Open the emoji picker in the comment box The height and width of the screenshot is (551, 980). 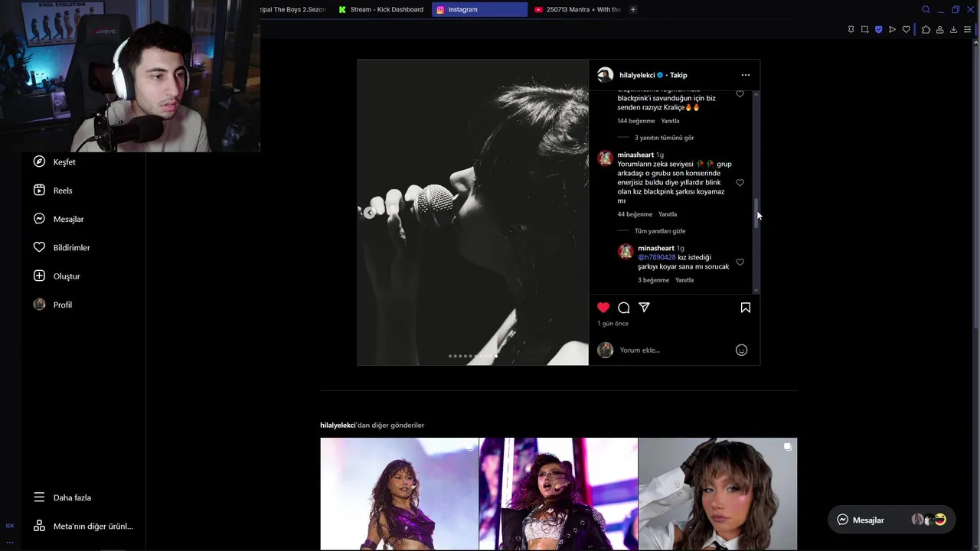coord(741,350)
